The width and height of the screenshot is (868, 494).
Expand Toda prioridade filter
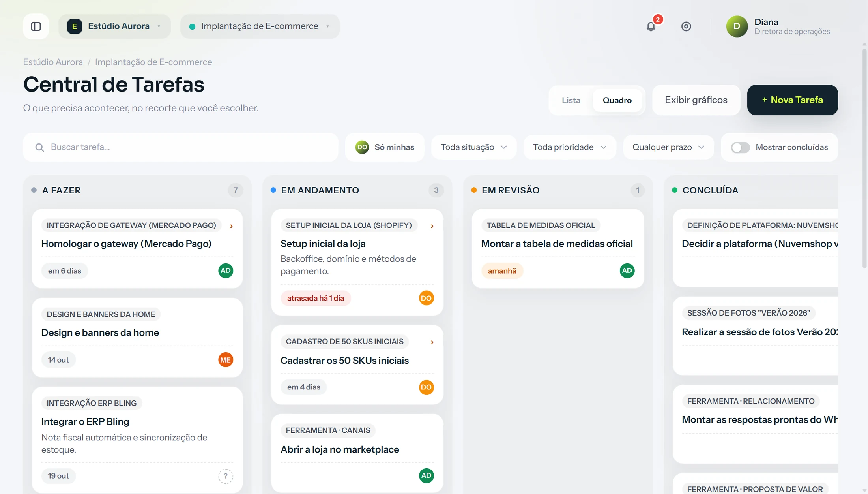coord(570,147)
